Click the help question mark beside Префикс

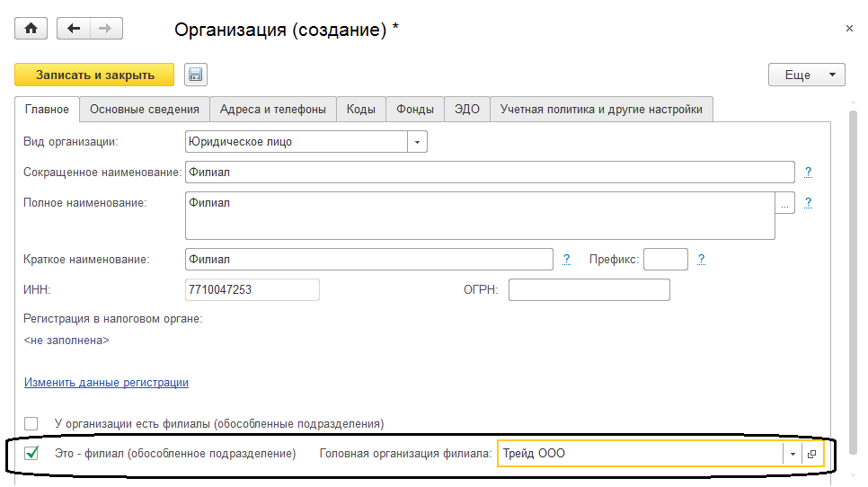[x=701, y=260]
